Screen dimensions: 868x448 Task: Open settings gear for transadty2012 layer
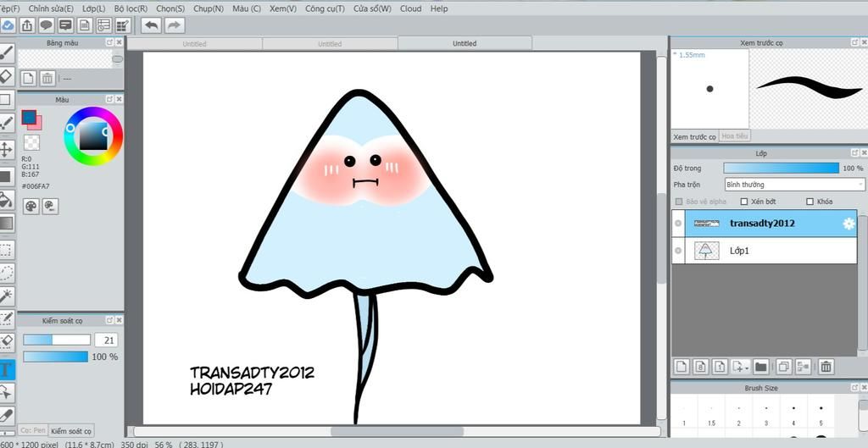[849, 224]
